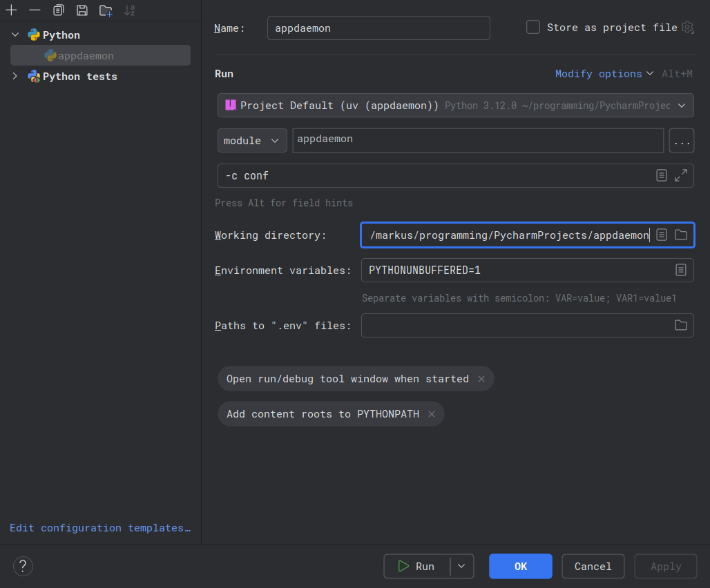The height and width of the screenshot is (588, 710).
Task: Browse for .env file path
Action: (x=681, y=325)
